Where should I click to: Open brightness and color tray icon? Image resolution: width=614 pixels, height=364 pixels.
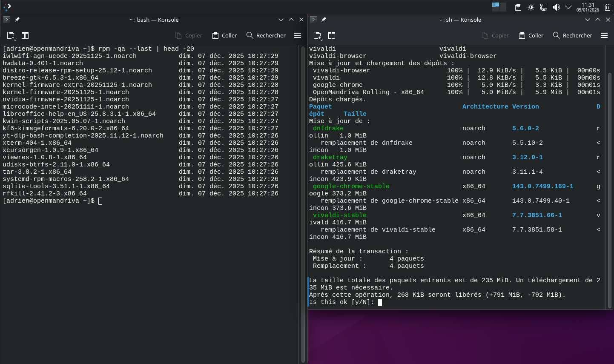(531, 7)
